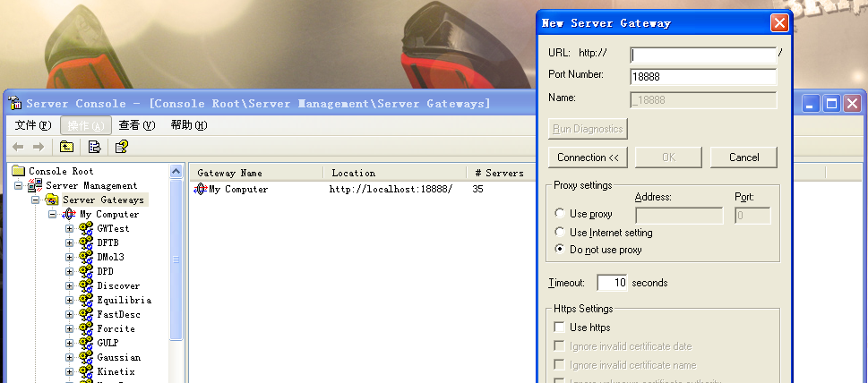Click the GULP server icon

tap(86, 344)
